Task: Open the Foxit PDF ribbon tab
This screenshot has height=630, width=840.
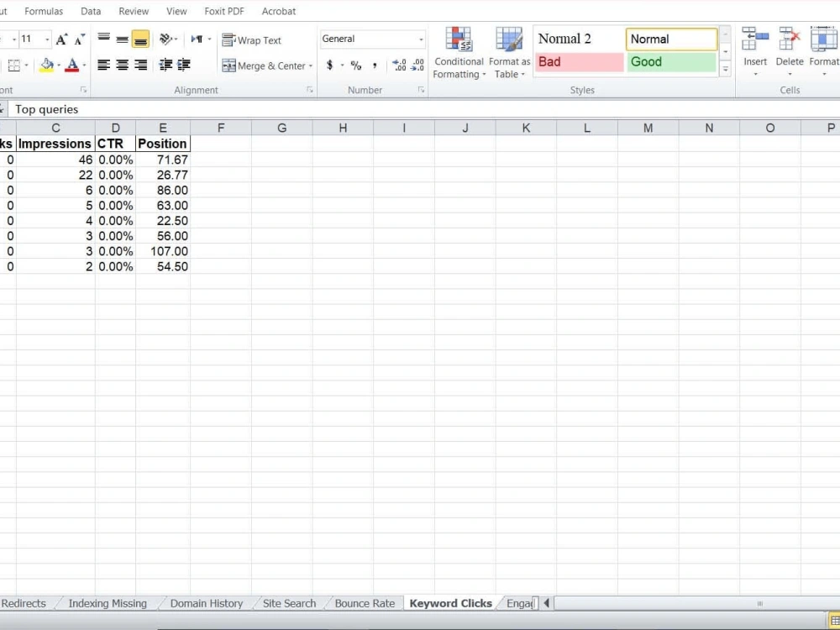Action: point(224,11)
